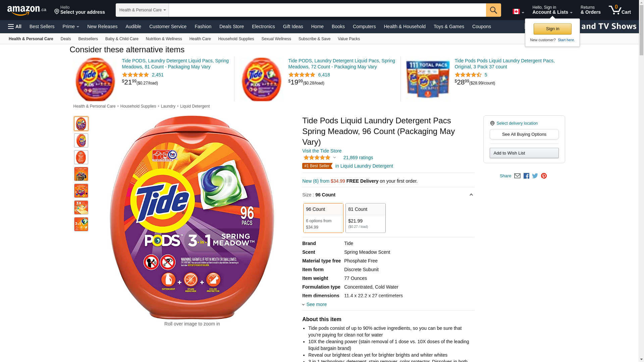Click the search magnifier button
Image resolution: width=644 pixels, height=362 pixels.
493,10
